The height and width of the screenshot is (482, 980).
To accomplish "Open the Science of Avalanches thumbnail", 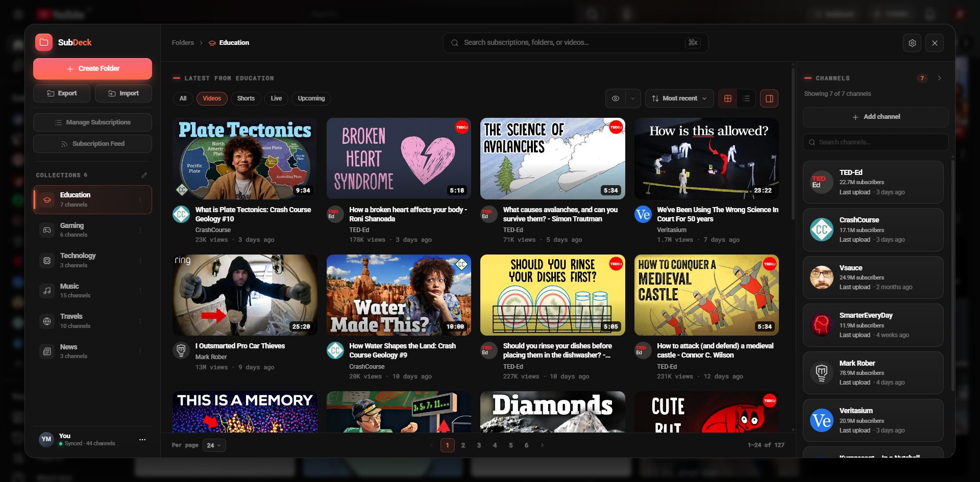I will coord(553,159).
